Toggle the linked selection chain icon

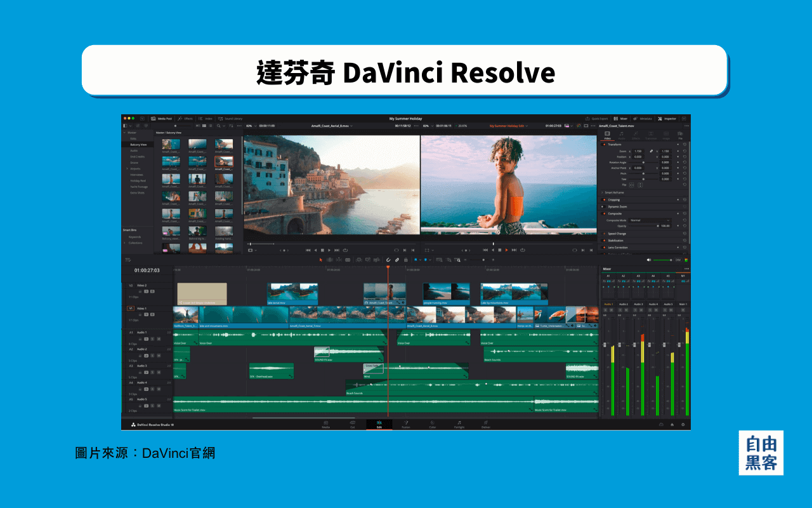click(397, 260)
